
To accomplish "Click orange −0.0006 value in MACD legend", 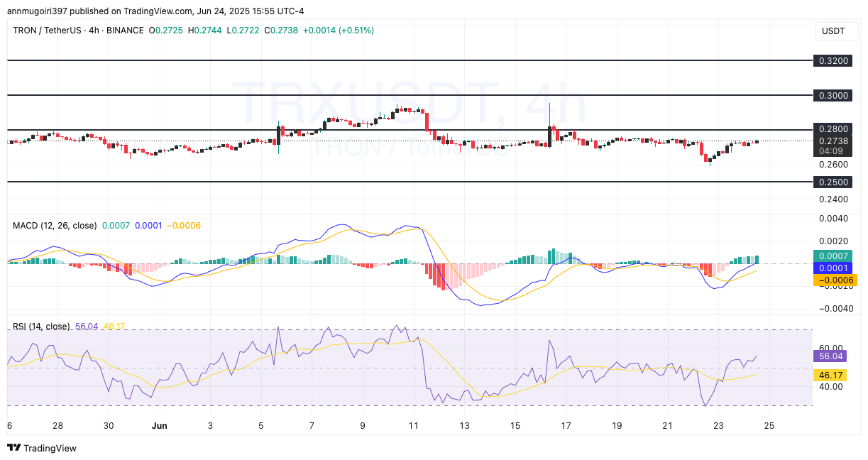I will pos(183,225).
